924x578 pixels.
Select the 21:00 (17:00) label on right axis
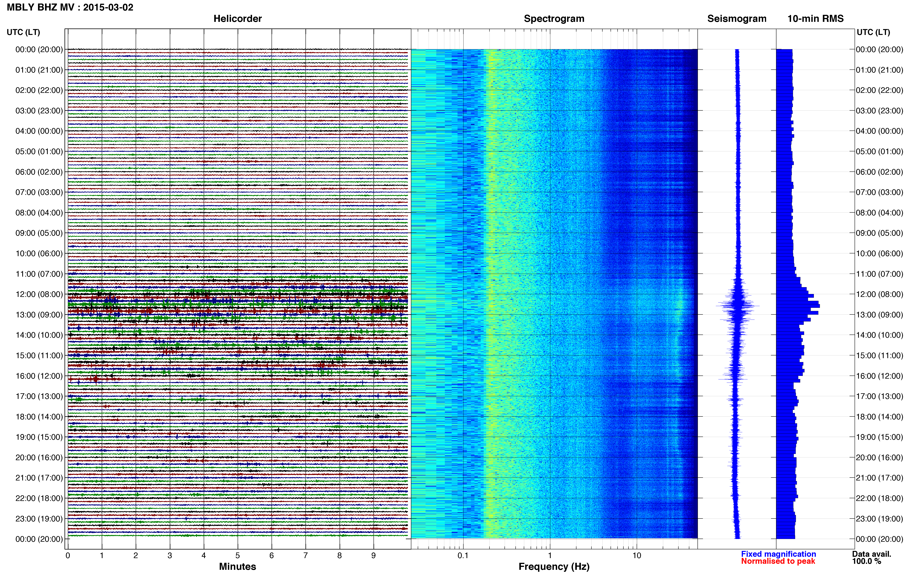click(x=879, y=478)
